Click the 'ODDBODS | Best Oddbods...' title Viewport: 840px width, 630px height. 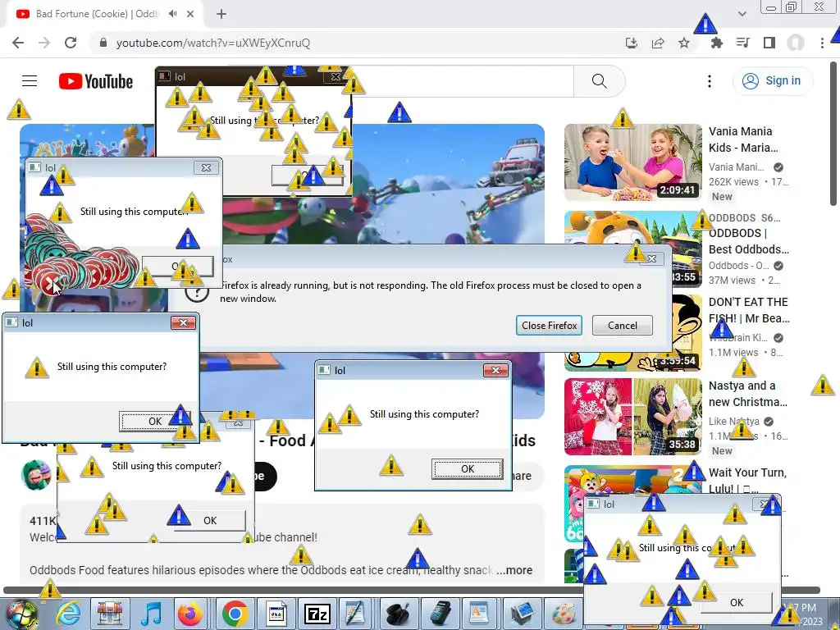click(748, 241)
